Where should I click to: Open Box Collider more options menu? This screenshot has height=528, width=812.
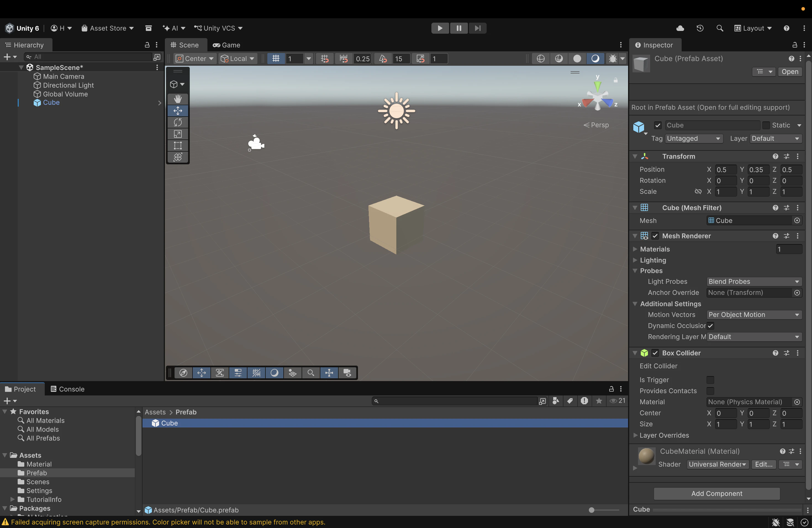[798, 353]
